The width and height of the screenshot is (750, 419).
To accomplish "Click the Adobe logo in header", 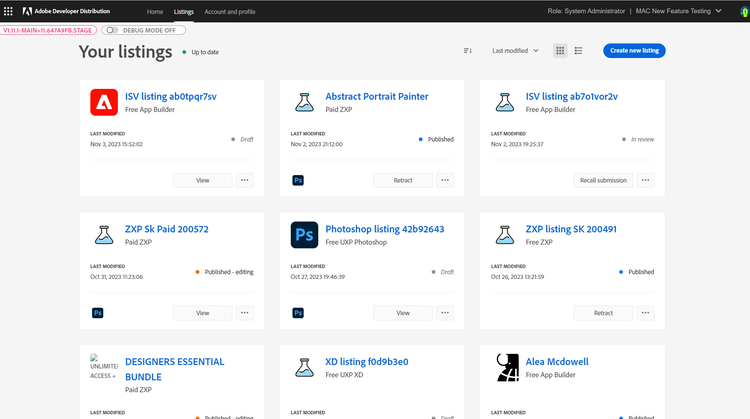I will 27,11.
